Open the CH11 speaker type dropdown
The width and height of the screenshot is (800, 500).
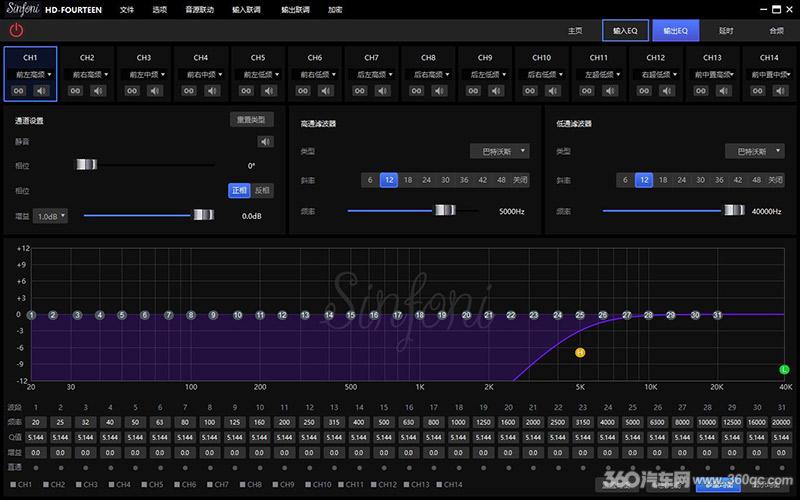602,74
